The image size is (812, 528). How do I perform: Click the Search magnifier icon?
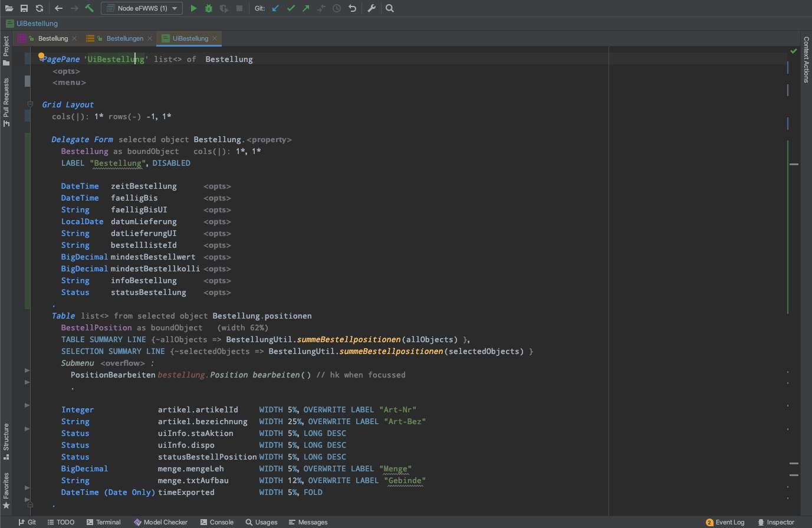(390, 8)
